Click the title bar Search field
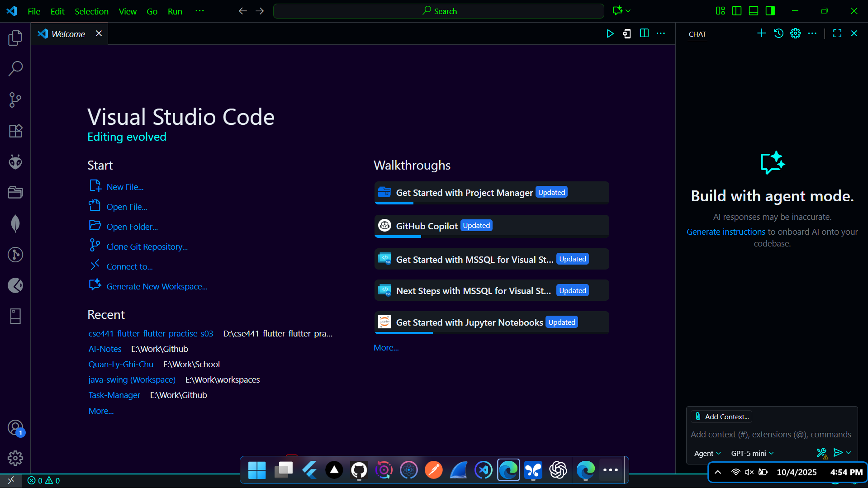The width and height of the screenshot is (868, 488). (438, 11)
